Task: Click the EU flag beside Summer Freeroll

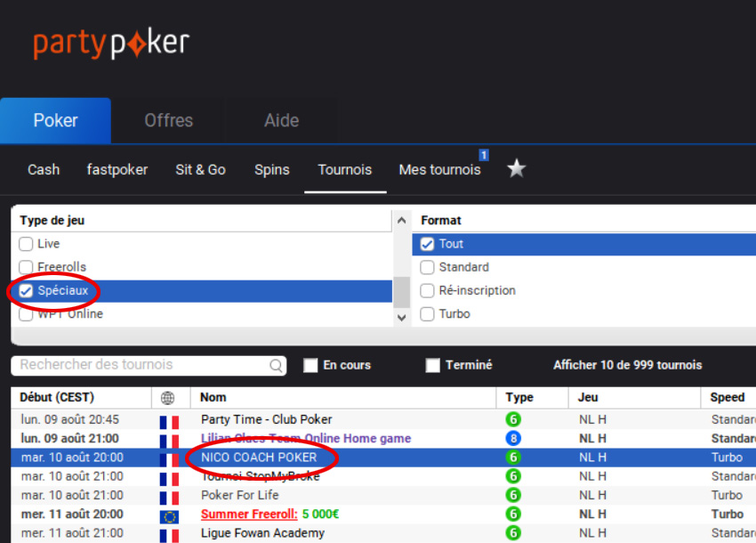Action: (169, 517)
